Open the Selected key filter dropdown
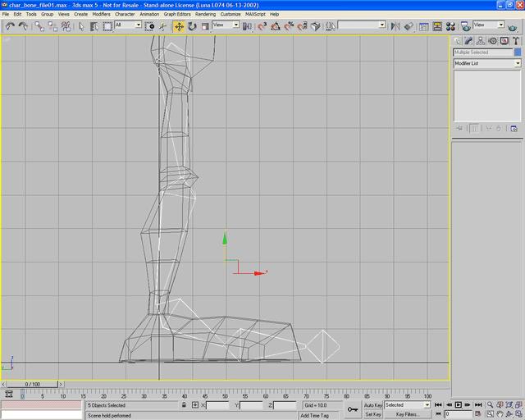The height and width of the screenshot is (420, 525). tap(408, 405)
